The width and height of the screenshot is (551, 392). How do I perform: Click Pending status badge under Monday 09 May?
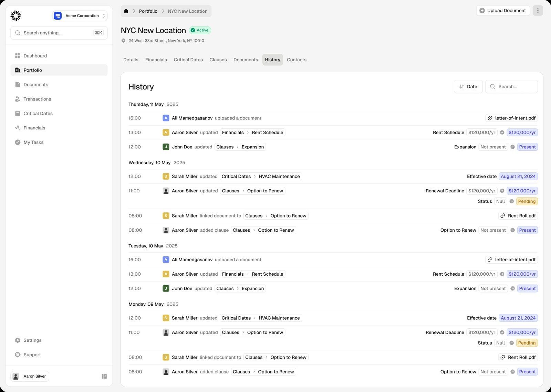click(527, 343)
